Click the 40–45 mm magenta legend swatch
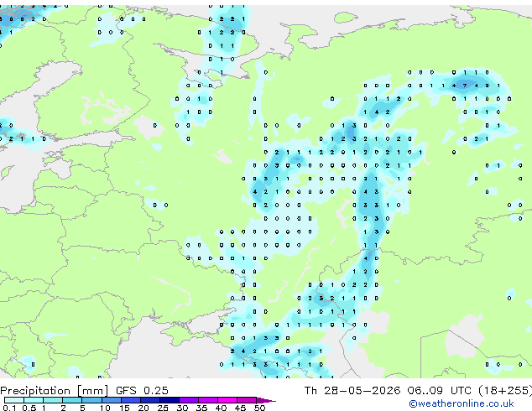532x411 pixels. click(227, 400)
